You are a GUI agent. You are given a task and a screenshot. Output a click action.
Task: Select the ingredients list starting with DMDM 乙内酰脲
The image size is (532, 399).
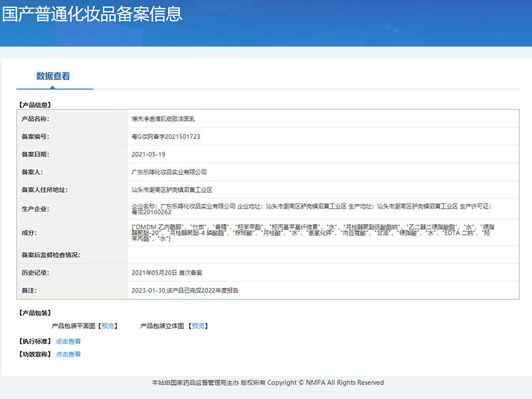[x=313, y=233]
